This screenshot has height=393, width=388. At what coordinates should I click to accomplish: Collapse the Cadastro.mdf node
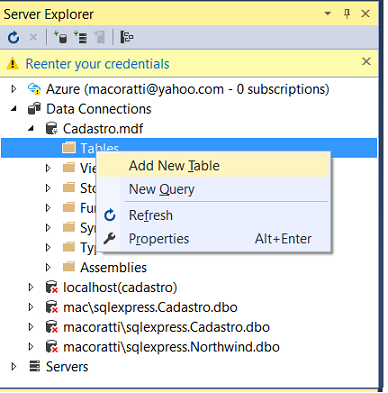[31, 128]
